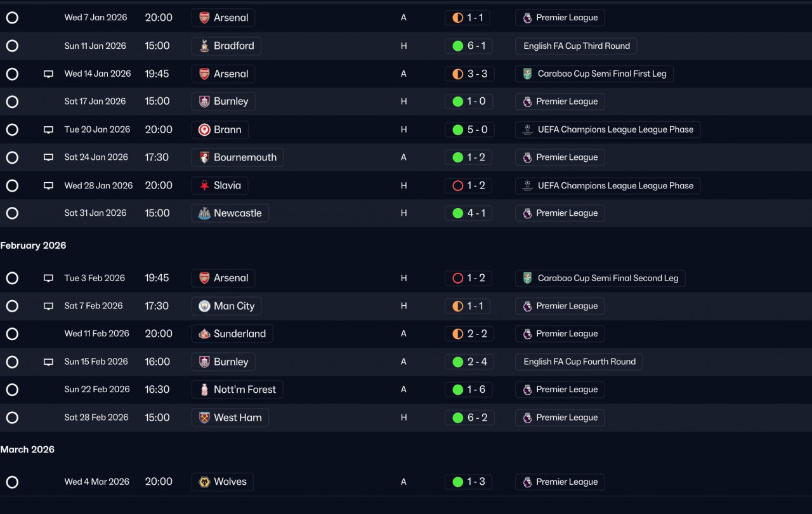
Task: Click the Wolves club crest icon
Action: coord(204,482)
